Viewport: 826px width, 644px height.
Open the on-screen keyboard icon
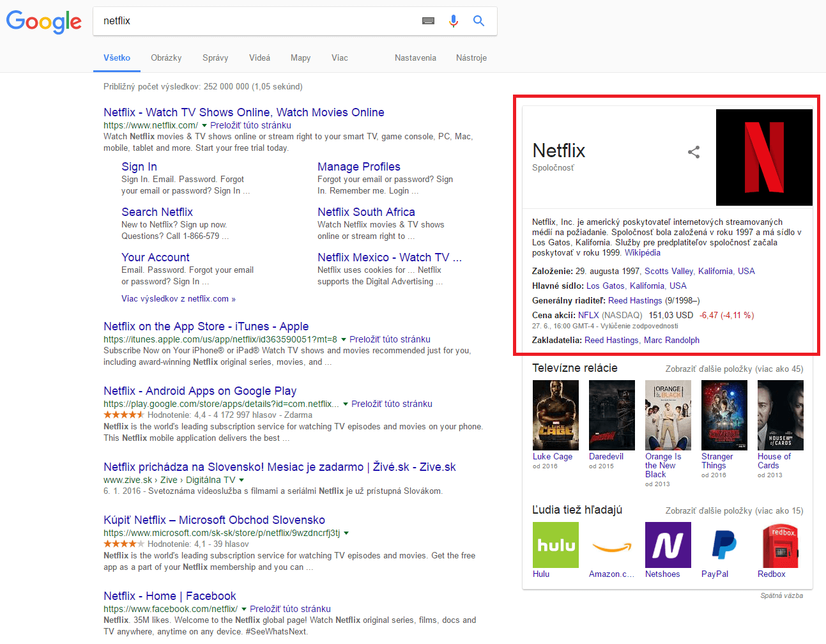(x=429, y=21)
